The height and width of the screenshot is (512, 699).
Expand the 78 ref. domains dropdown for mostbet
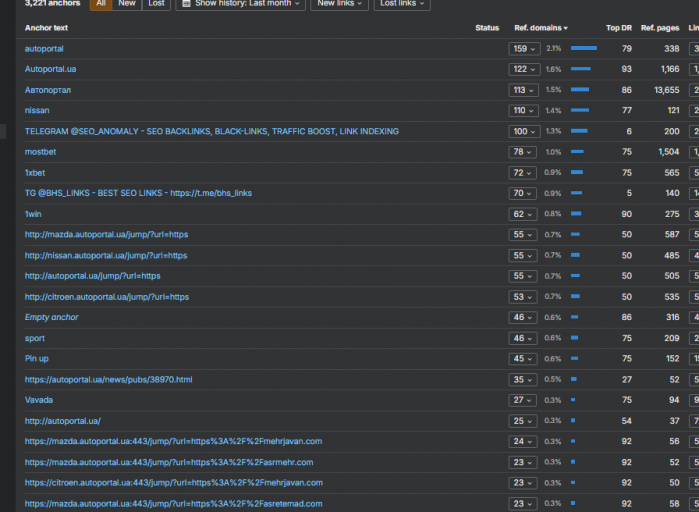tap(523, 152)
